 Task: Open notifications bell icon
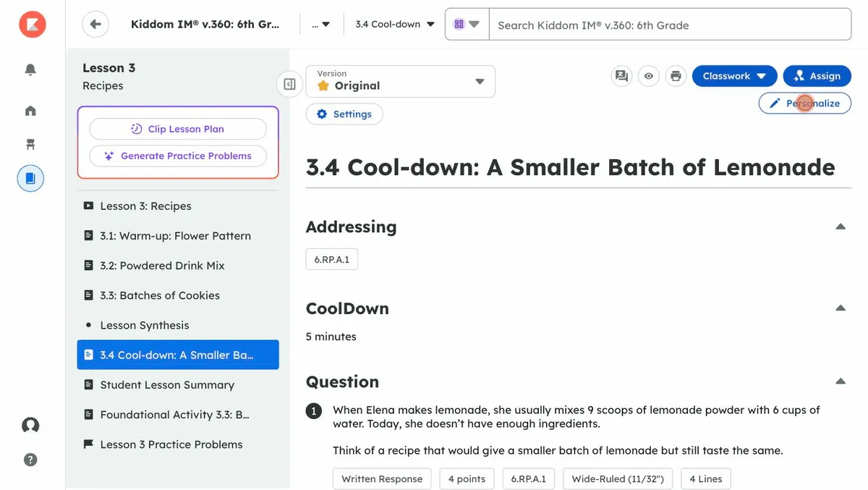(x=30, y=69)
